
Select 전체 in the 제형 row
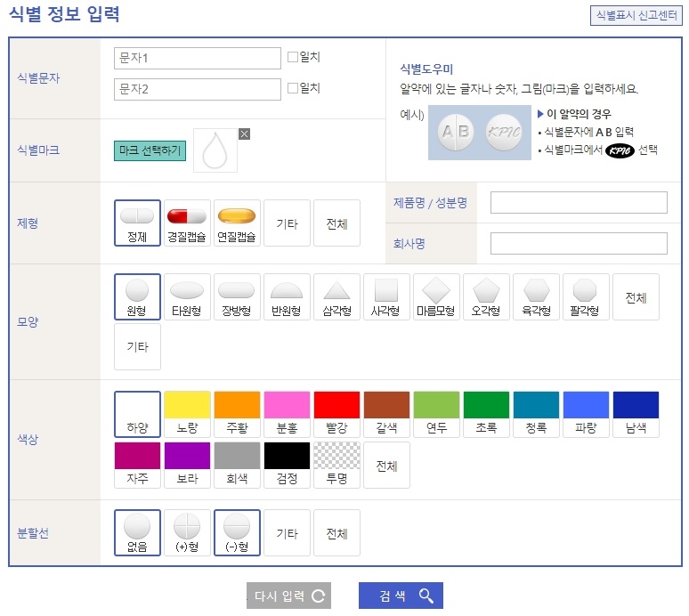[336, 223]
